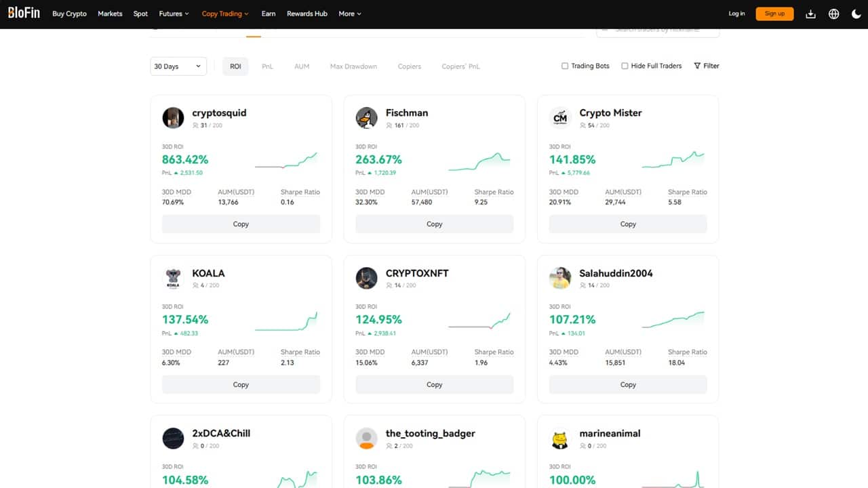
Task: Click the app download icon
Action: [x=810, y=13]
